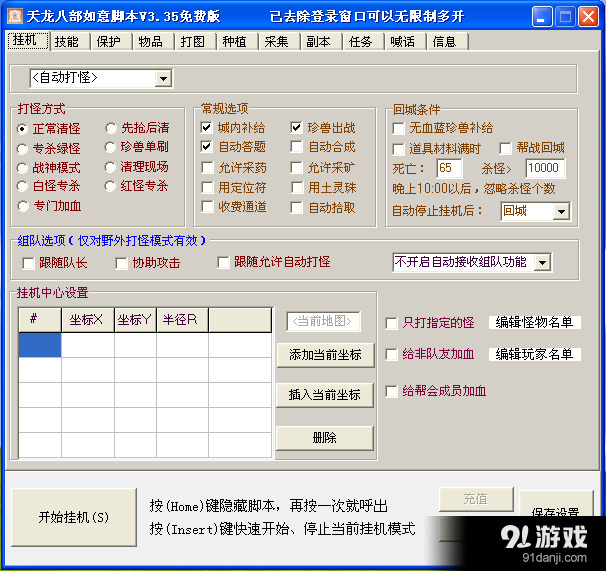This screenshot has width=606, height=571.
Task: Expand 不开启自动接收组队功能 dropdown
Action: [543, 263]
